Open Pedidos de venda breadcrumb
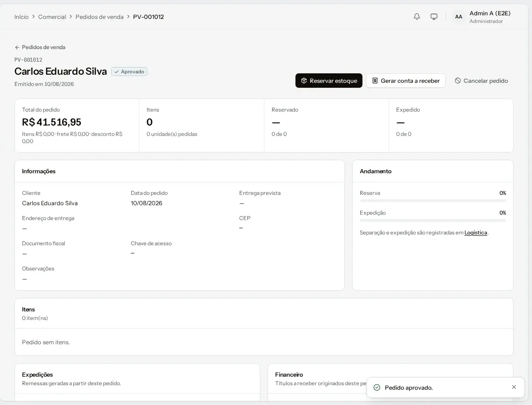The image size is (532, 405). (x=99, y=17)
